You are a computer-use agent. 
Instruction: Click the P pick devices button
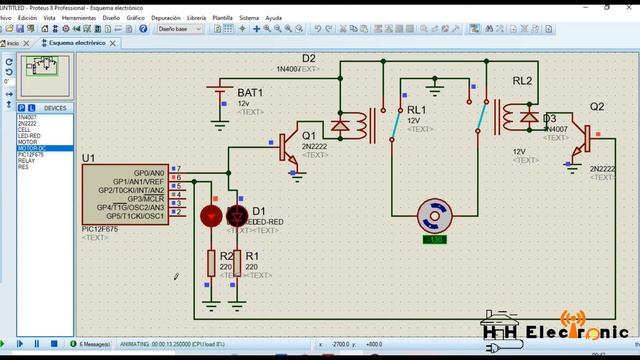22,108
